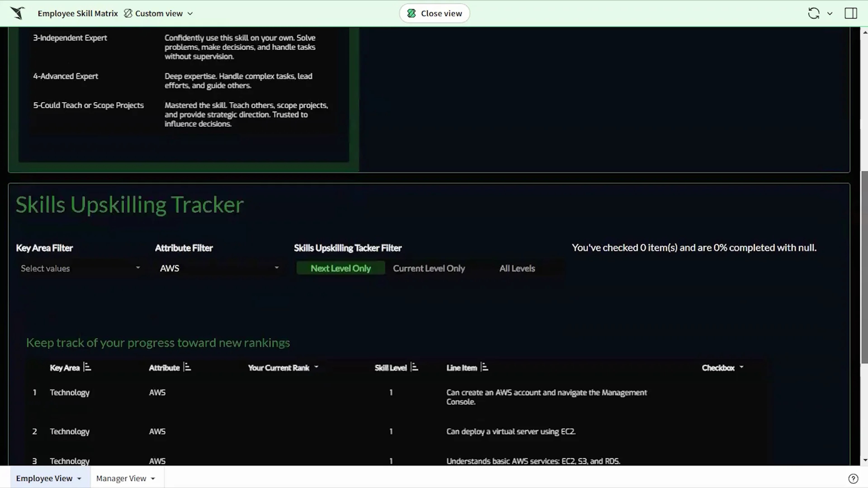Select All Levels option

517,268
